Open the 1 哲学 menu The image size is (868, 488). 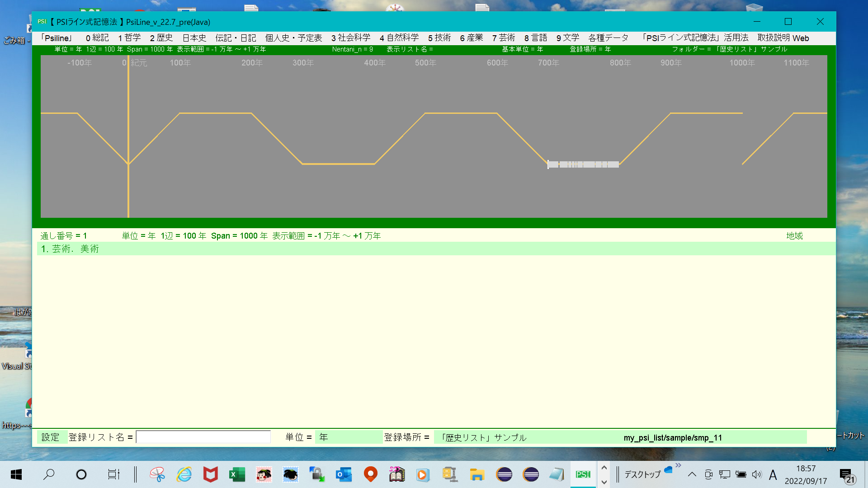point(129,38)
